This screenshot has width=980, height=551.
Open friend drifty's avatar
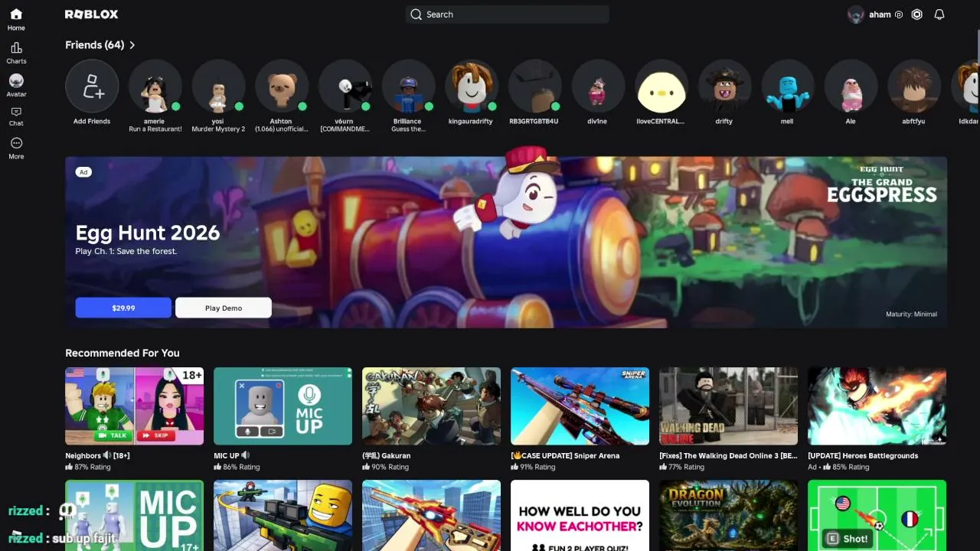tap(725, 86)
